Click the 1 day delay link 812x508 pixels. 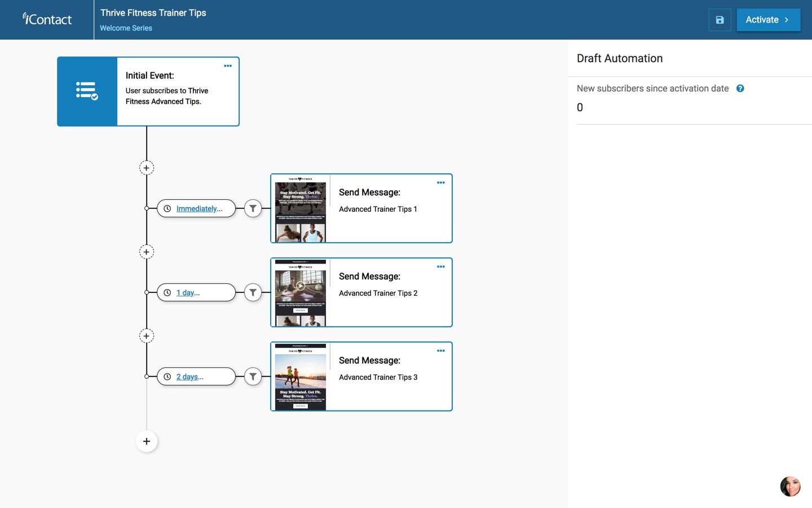(188, 293)
